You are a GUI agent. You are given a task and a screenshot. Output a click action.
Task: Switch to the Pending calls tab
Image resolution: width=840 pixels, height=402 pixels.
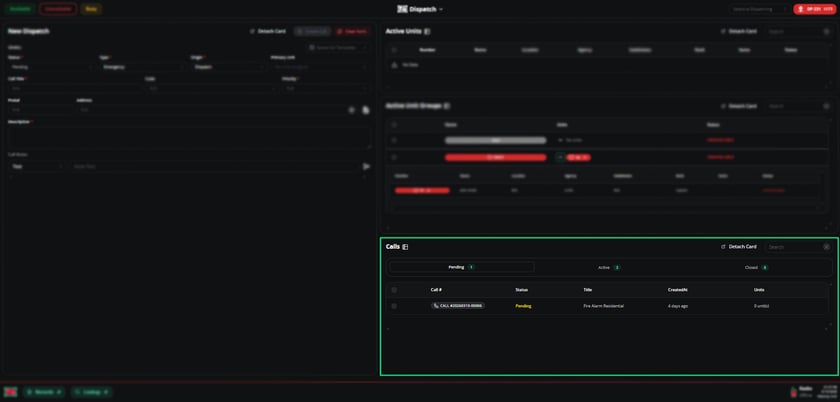click(462, 267)
